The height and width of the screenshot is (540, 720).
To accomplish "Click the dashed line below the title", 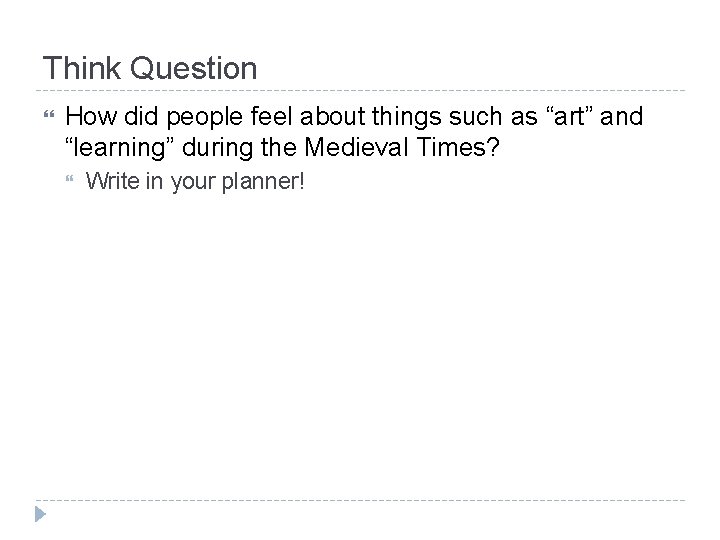I will [360, 92].
